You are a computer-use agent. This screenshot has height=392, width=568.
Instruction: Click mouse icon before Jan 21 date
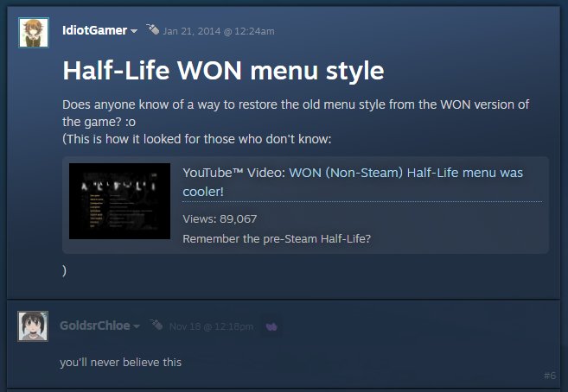[x=152, y=29]
